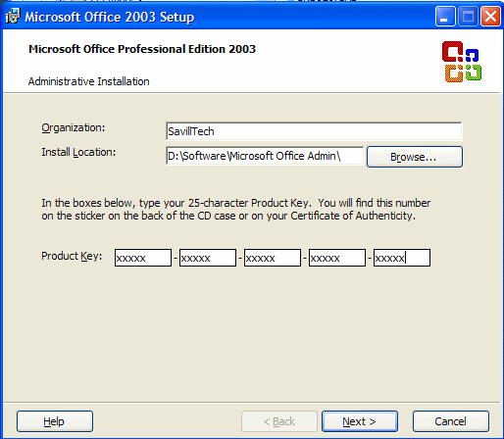Click the Install Location path field
This screenshot has width=504, height=439.
[265, 156]
